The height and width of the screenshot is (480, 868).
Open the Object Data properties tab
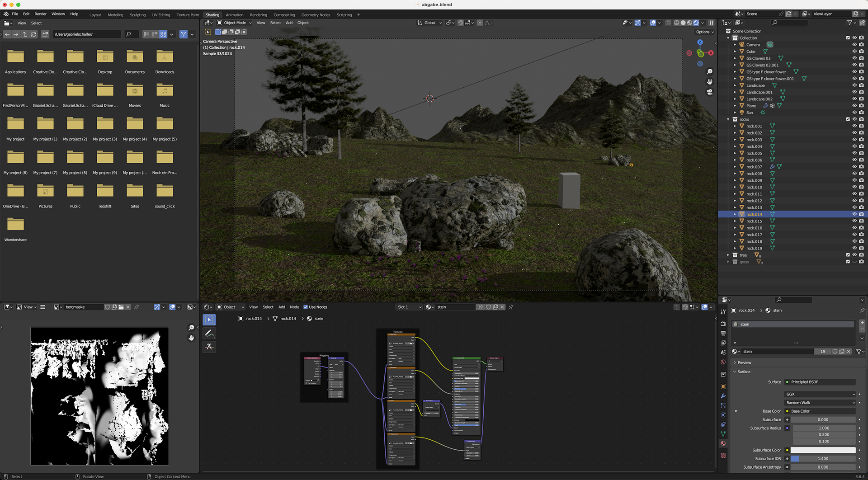(723, 434)
